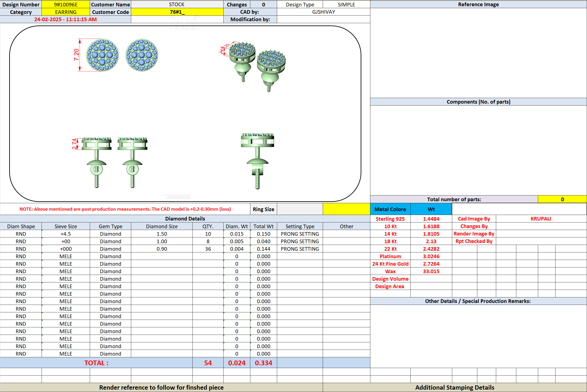The image size is (587, 392).
Task: Select Sterling 925 weight 1.4484
Action: tap(431, 219)
